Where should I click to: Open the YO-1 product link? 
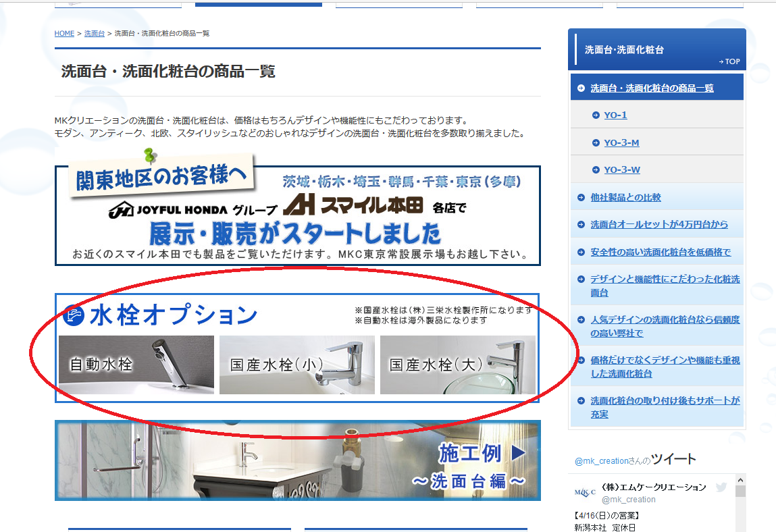pos(615,115)
